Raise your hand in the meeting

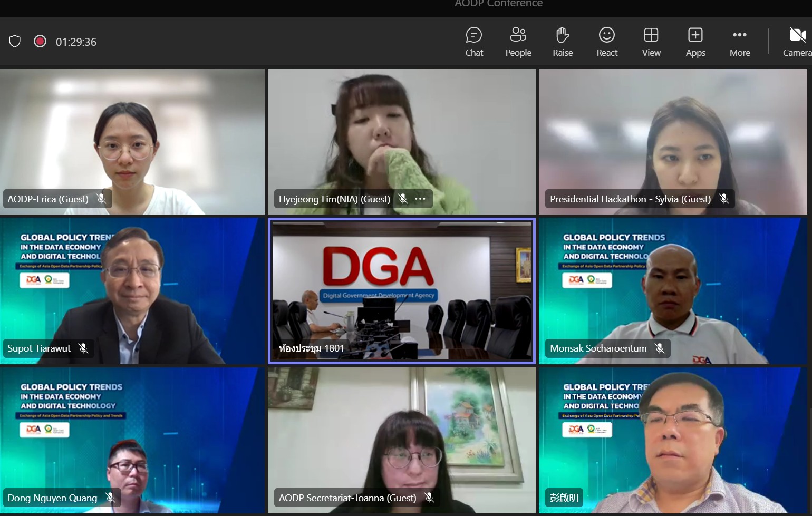(563, 42)
